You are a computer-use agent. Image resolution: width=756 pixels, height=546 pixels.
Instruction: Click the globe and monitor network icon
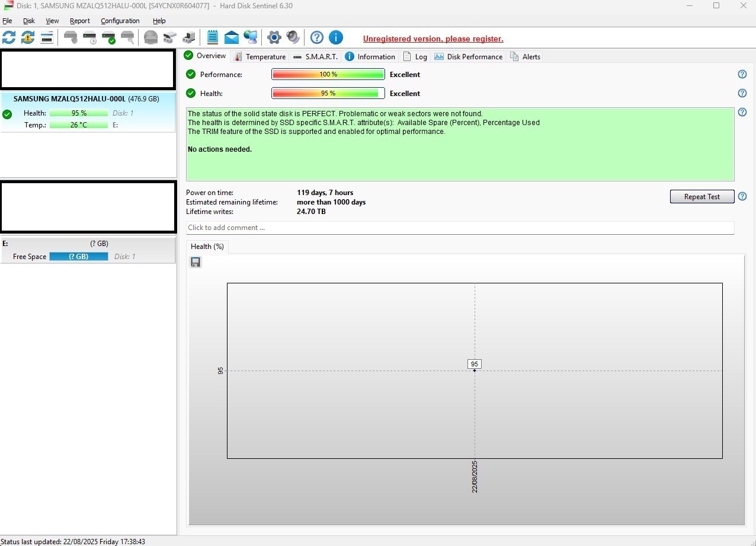tap(251, 38)
